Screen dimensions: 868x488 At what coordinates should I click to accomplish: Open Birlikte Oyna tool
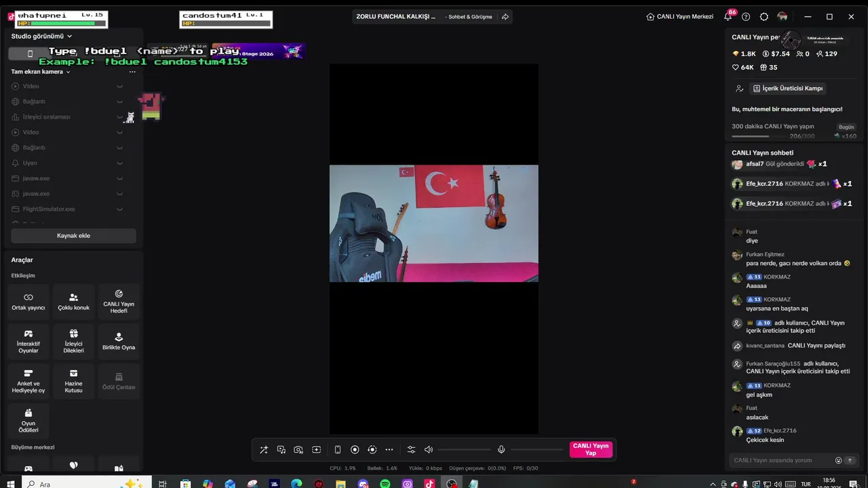[119, 342]
